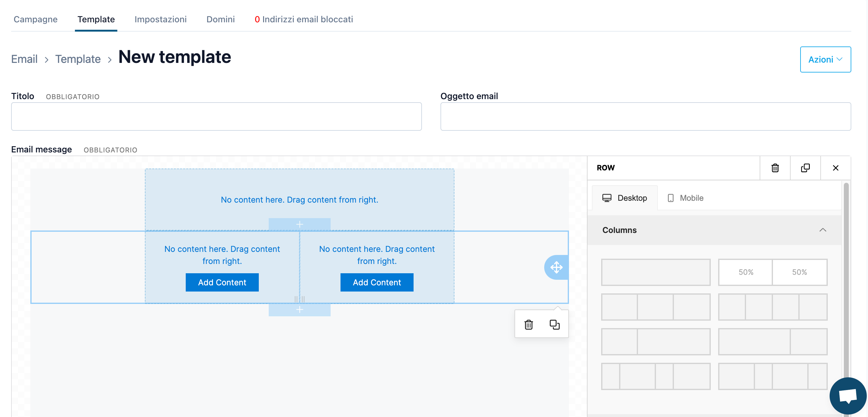The width and height of the screenshot is (868, 417).
Task: Go to Email breadcrumb link
Action: click(24, 59)
